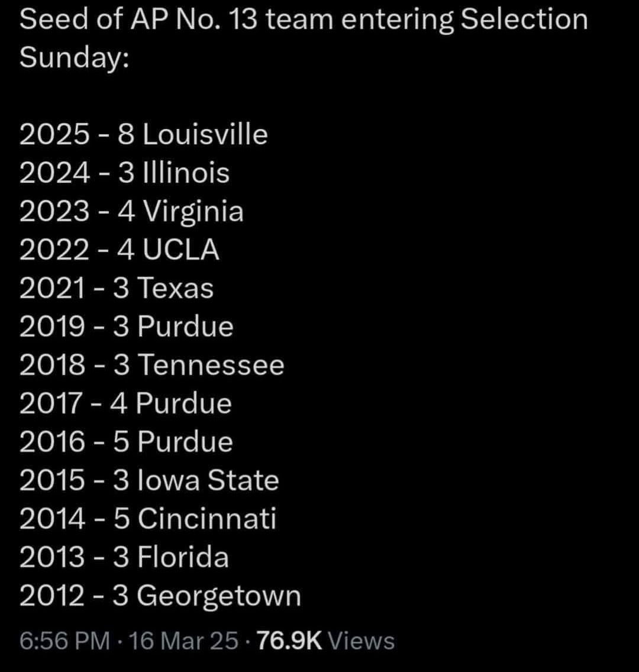This screenshot has width=639, height=672.
Task: Tap the 2021 Texas entry
Action: click(x=116, y=289)
